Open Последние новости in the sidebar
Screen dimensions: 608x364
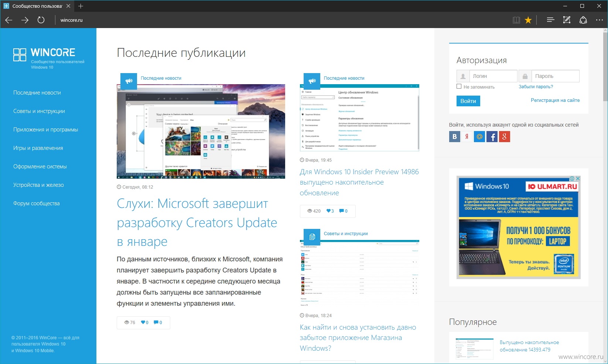pos(37,93)
